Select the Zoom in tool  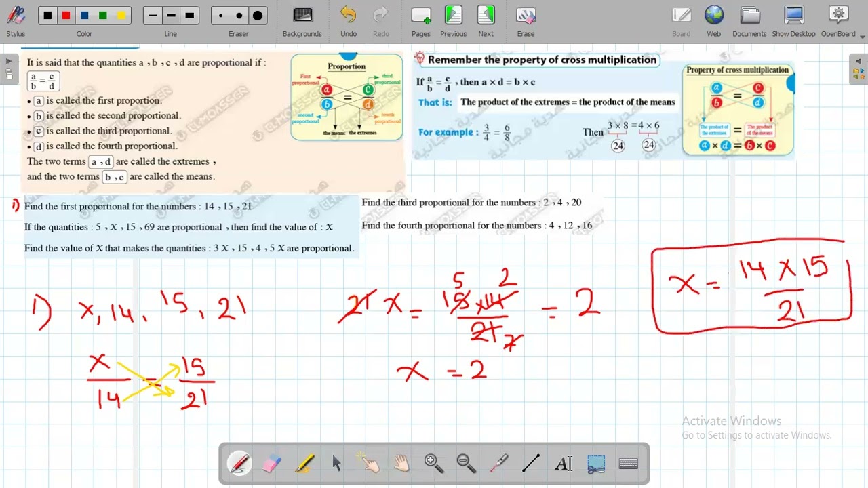434,464
